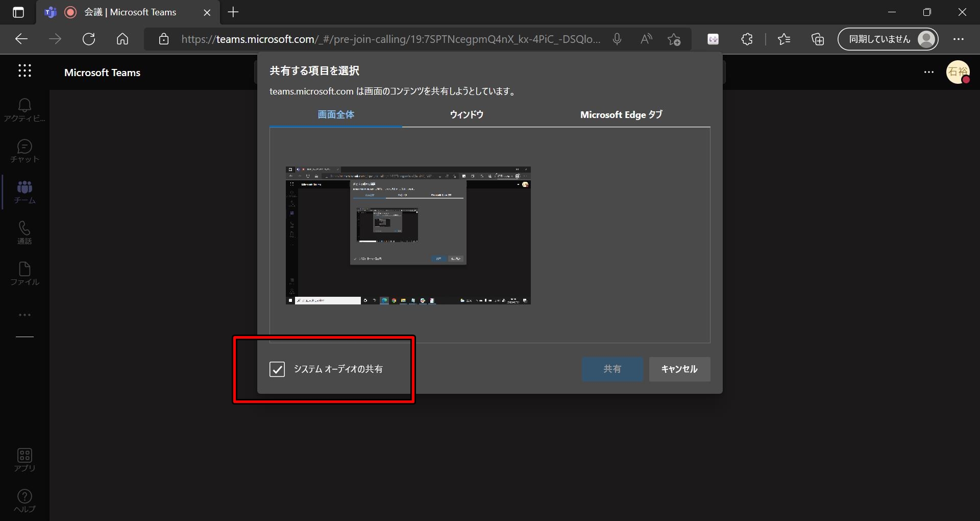Open the ファイル (Files) section
This screenshot has height=521, width=980.
tap(24, 274)
